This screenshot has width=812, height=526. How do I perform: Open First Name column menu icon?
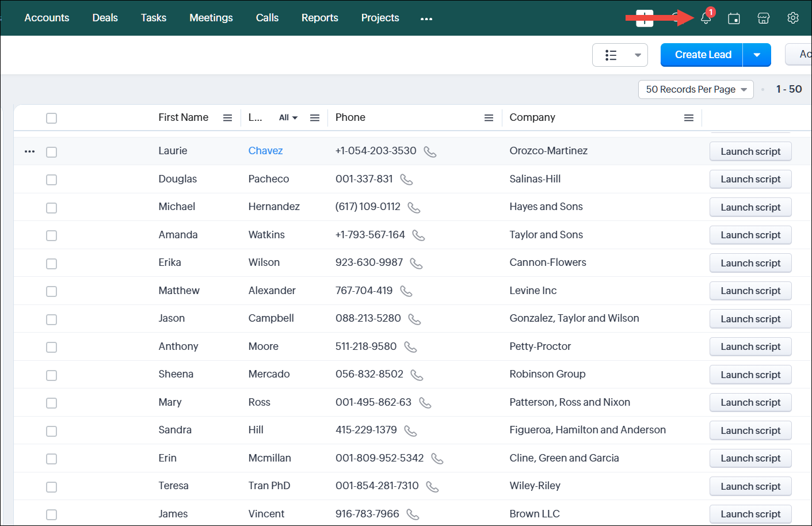pos(227,118)
